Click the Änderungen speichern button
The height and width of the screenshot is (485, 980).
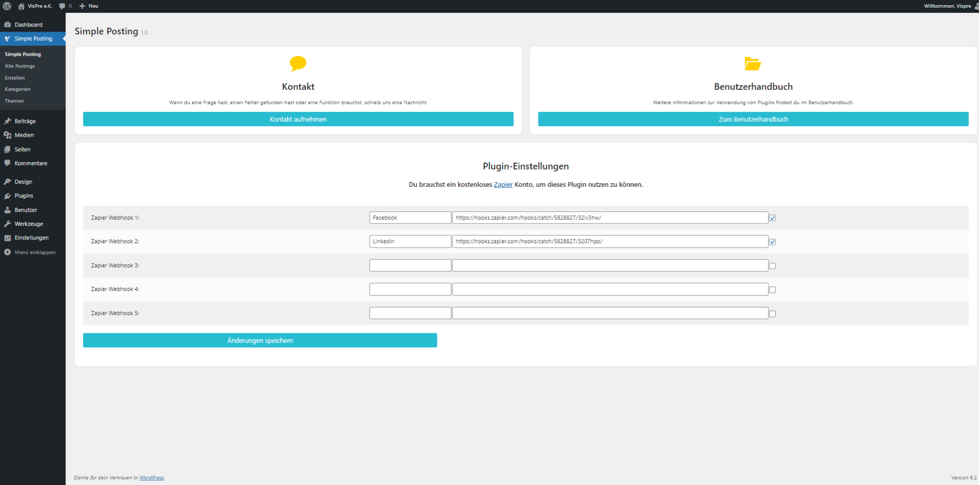(260, 341)
